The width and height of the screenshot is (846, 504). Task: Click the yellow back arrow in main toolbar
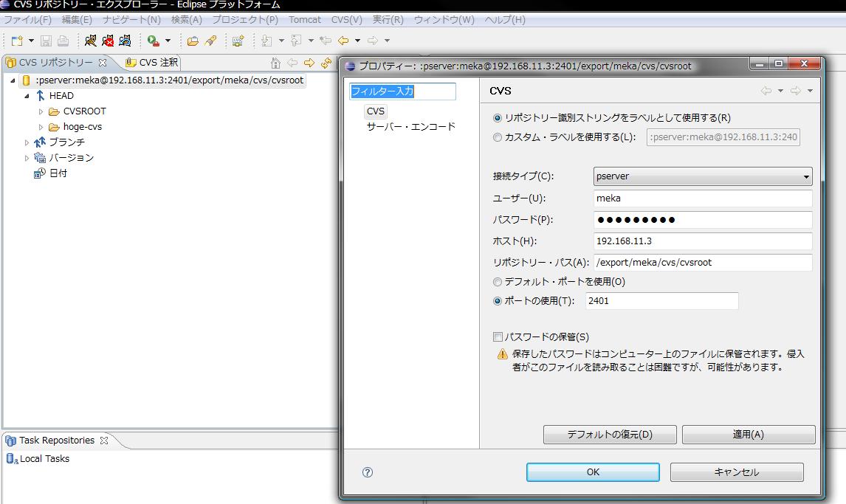pyautogui.click(x=343, y=41)
